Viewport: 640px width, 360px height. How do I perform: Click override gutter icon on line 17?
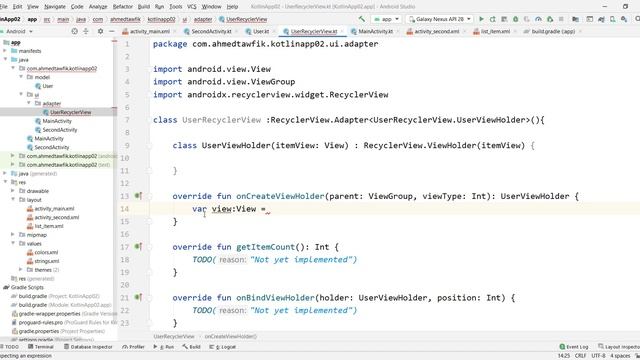[x=138, y=247]
